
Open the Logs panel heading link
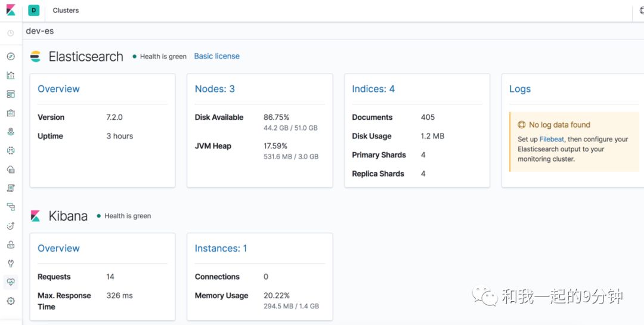(520, 89)
